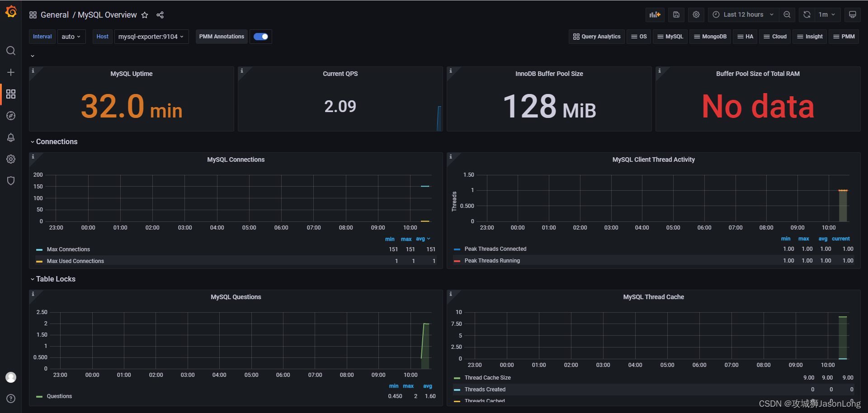Open the MySQL dashboards menu
The image size is (868, 413).
point(670,37)
